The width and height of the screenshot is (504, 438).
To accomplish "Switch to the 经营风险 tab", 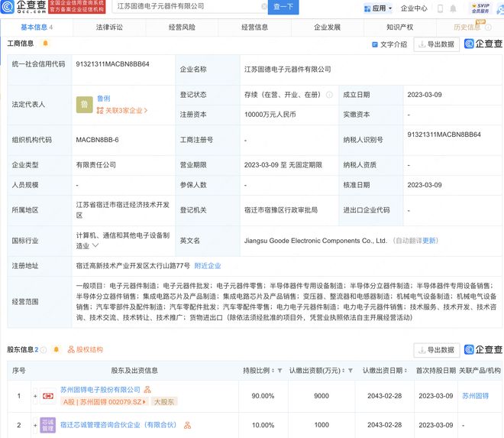I will (x=182, y=28).
